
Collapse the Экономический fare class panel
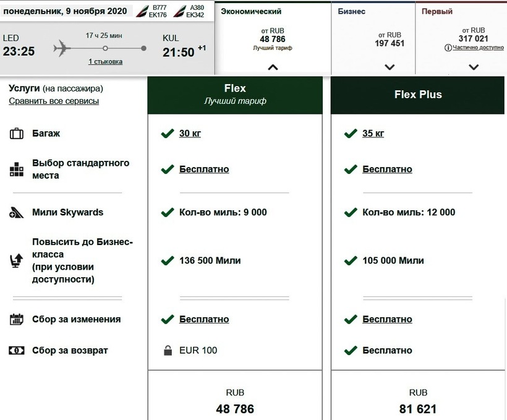pyautogui.click(x=273, y=67)
